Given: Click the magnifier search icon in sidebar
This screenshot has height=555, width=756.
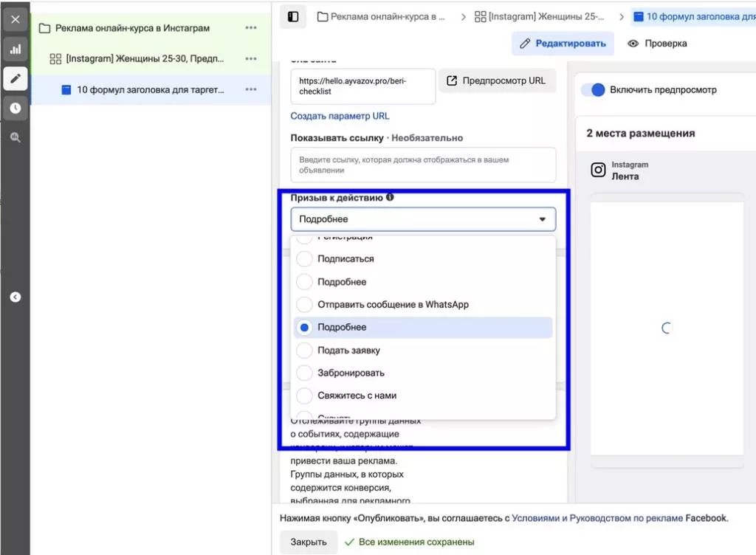Looking at the screenshot, I should click(x=16, y=137).
